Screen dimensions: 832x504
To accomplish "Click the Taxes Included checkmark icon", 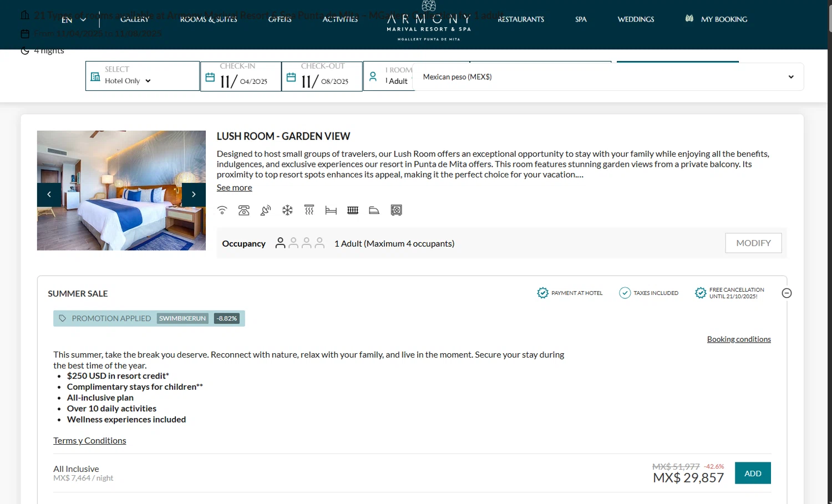I will [x=625, y=293].
